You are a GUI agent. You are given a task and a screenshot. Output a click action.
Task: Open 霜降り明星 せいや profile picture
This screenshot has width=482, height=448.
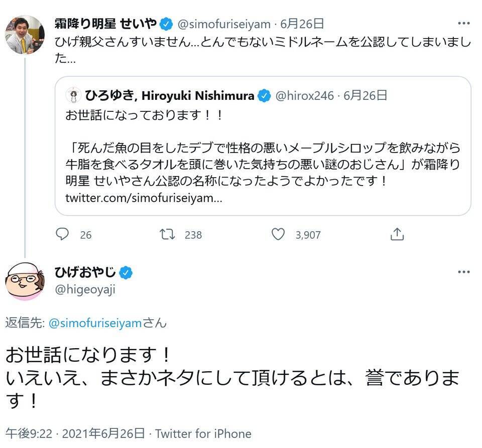(25, 35)
